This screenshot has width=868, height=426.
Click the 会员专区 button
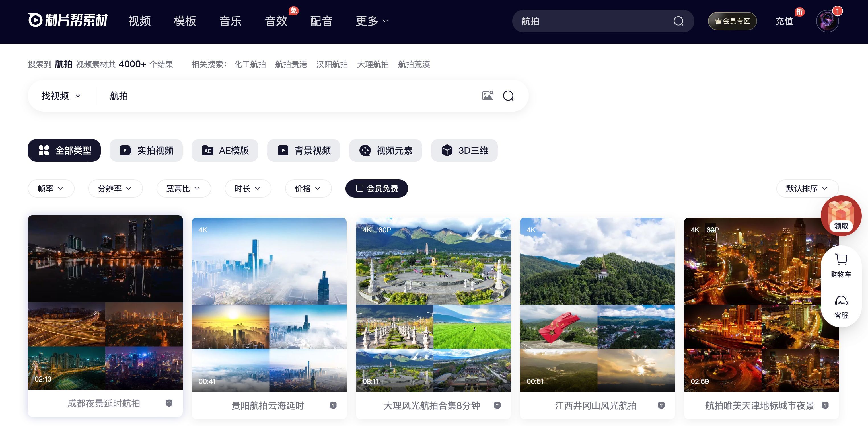tap(732, 21)
